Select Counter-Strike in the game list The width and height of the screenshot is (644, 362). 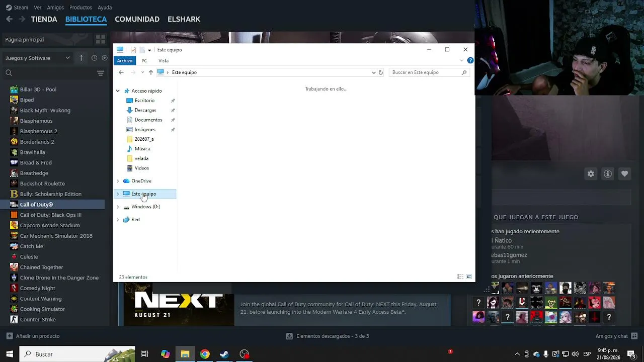click(x=38, y=319)
